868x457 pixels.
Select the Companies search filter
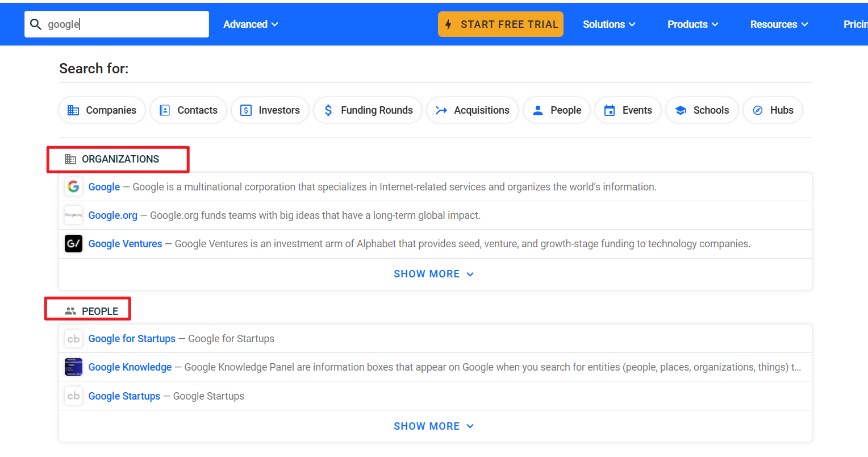click(102, 110)
